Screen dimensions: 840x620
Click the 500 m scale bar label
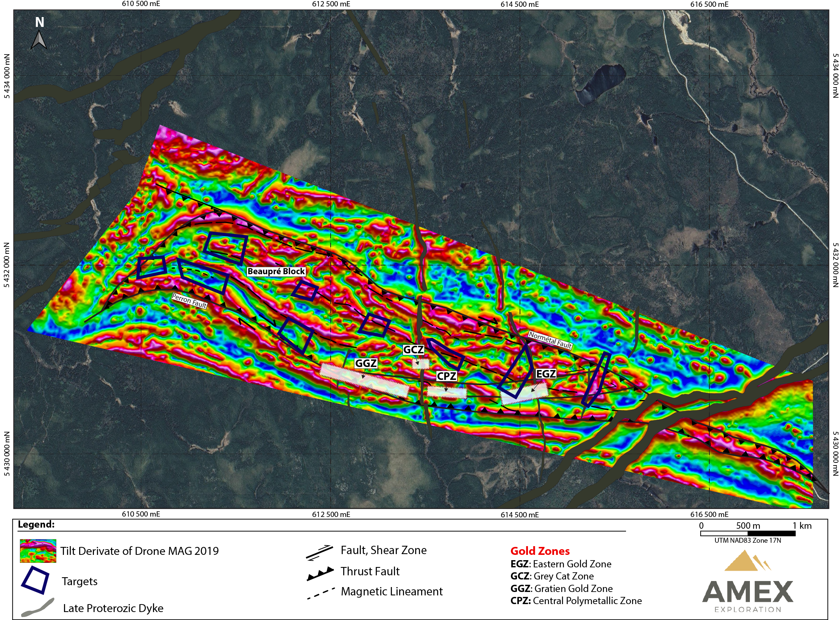coord(748,526)
